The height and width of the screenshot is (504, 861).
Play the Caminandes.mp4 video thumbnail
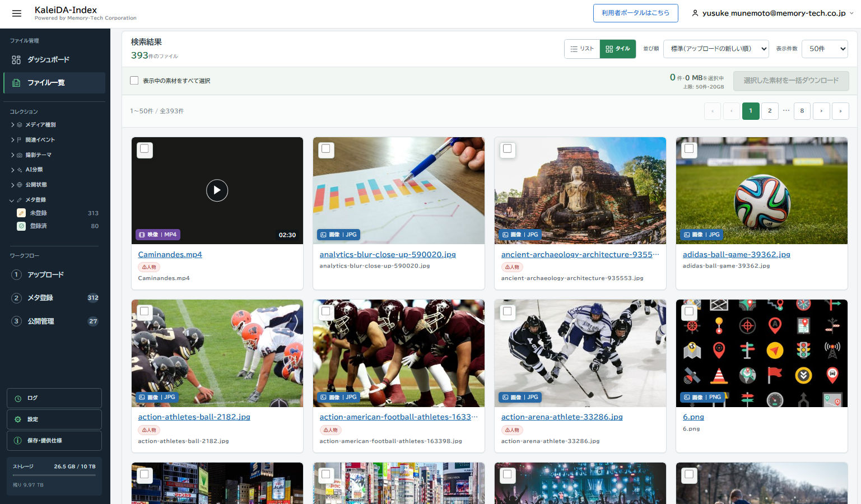217,190
